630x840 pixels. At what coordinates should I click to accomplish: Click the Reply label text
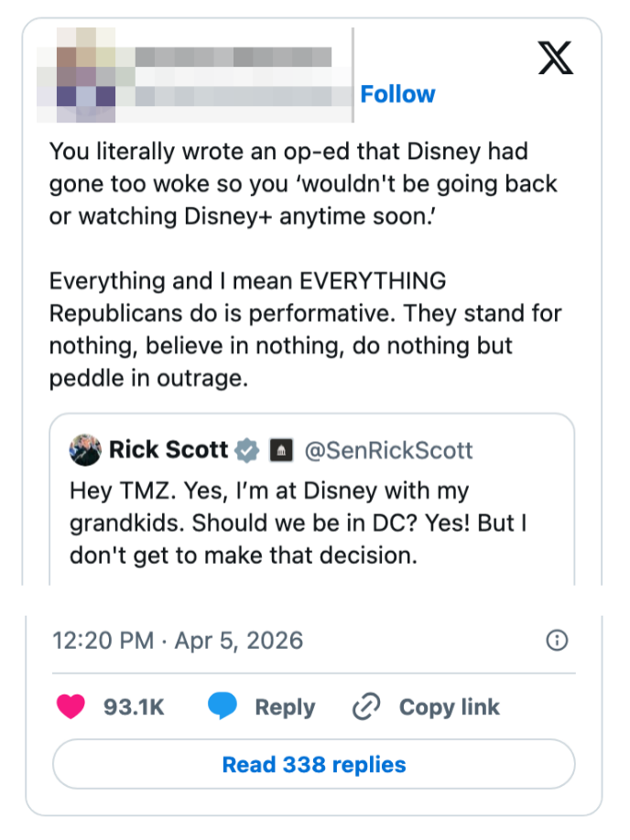284,706
